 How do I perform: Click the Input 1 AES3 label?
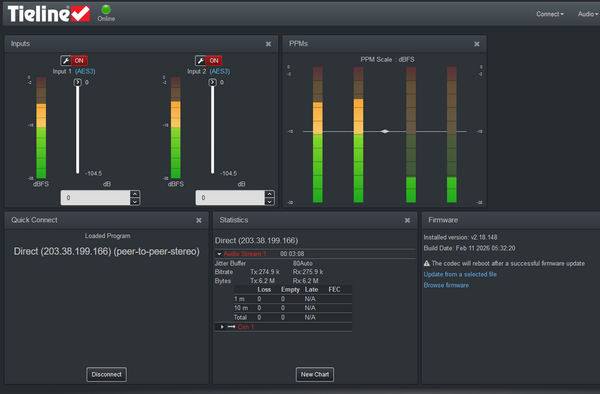coord(85,72)
